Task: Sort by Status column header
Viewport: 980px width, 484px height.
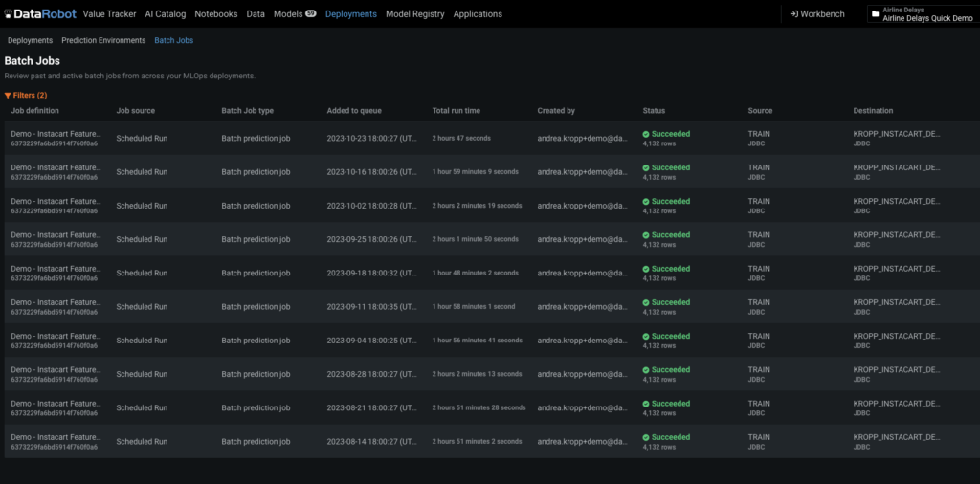Action: click(654, 111)
